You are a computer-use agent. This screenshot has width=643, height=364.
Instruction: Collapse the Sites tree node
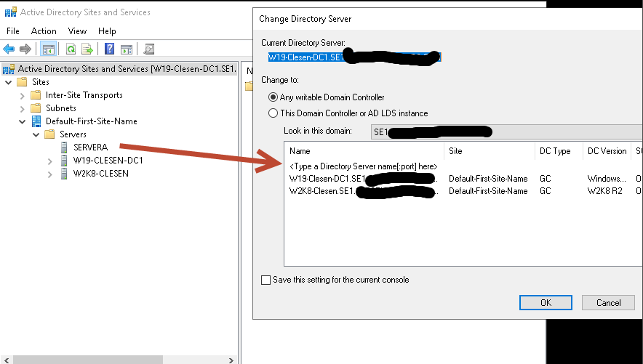coord(8,82)
